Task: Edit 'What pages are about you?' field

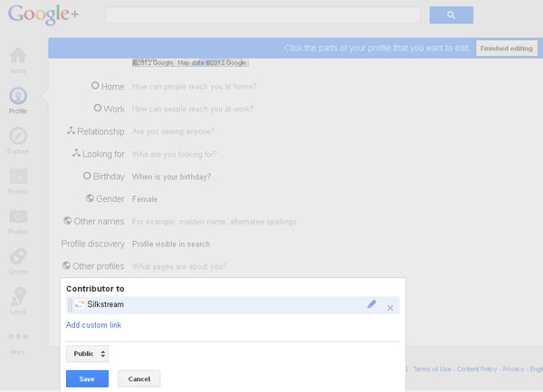Action: pos(179,267)
